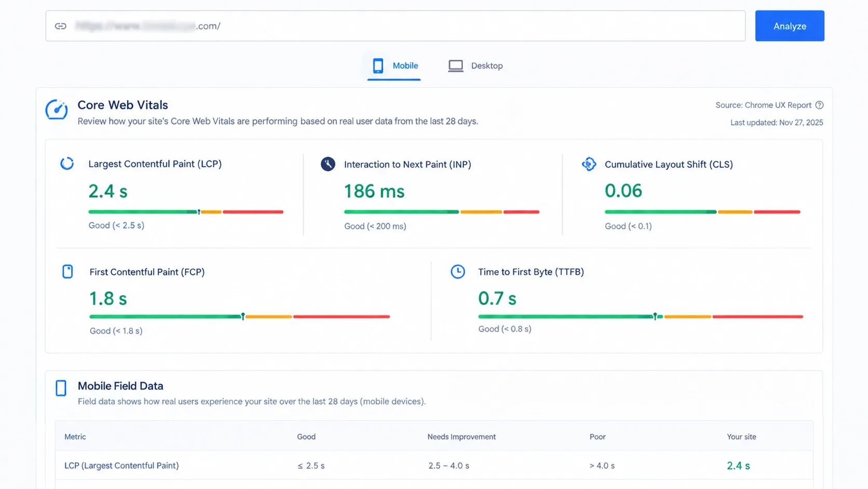The height and width of the screenshot is (489, 868).
Task: Click the TTFB progress bar
Action: click(641, 316)
